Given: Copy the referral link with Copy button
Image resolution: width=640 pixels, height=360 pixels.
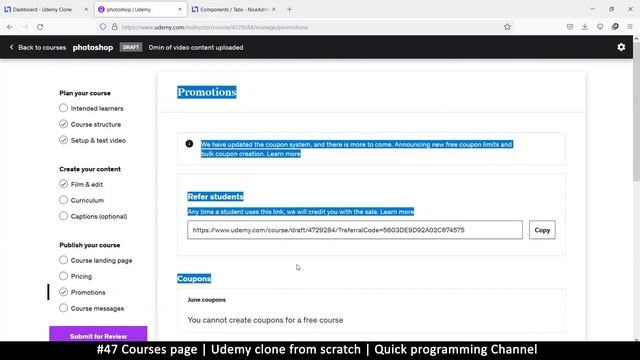Looking at the screenshot, I should click(x=542, y=230).
